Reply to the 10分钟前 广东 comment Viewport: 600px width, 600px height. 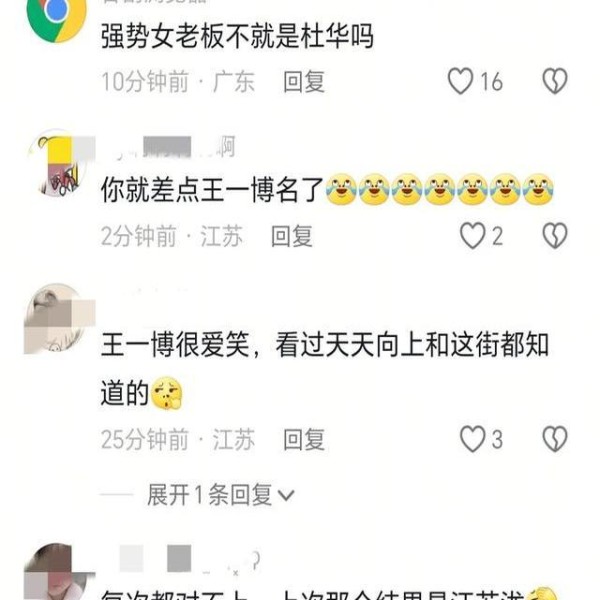[x=304, y=82]
